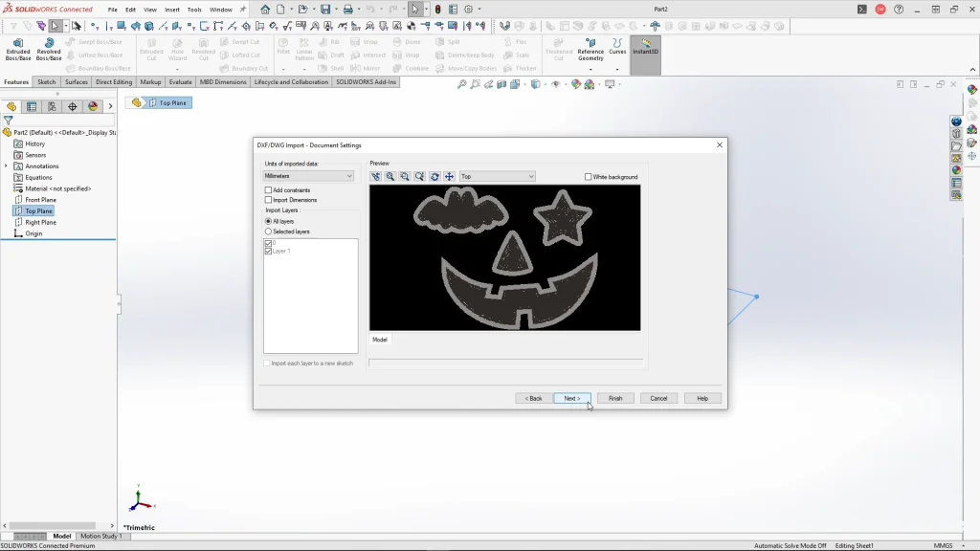Open the DisplayManager tab icon
Viewport: 980px width, 551px height.
(93, 107)
